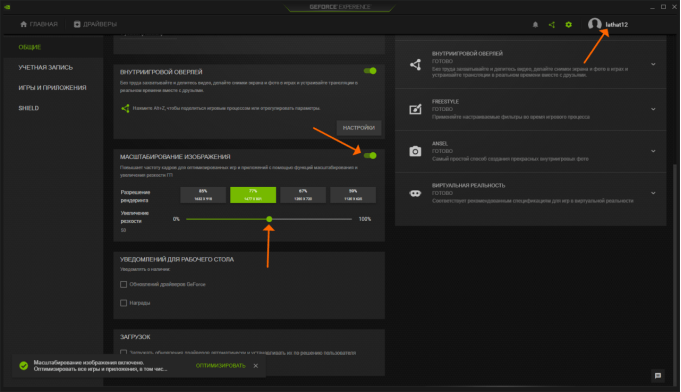Click ОПТИМИЗИРОВАТЬ in the toast
Image resolution: width=681 pixels, height=392 pixels.
click(x=221, y=366)
